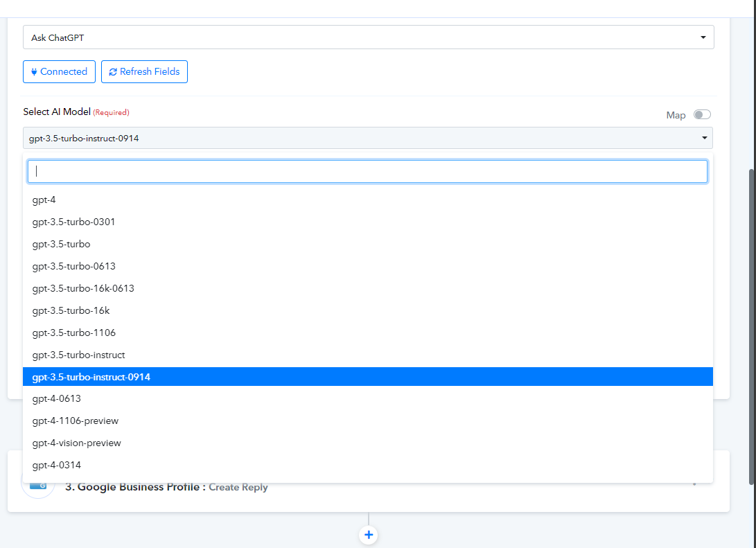The image size is (756, 548).
Task: Pick the gpt-3.5-turbo-instruct option
Action: (368, 355)
